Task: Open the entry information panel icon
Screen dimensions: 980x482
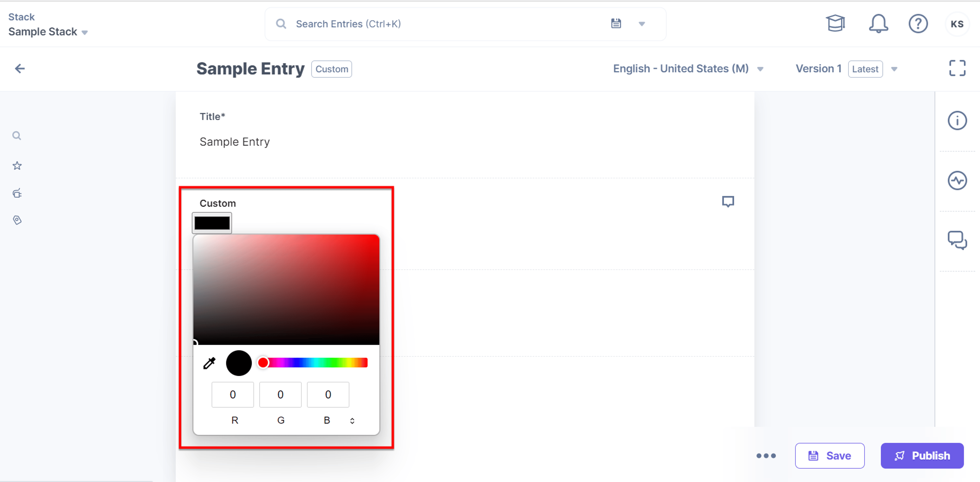Action: tap(957, 121)
